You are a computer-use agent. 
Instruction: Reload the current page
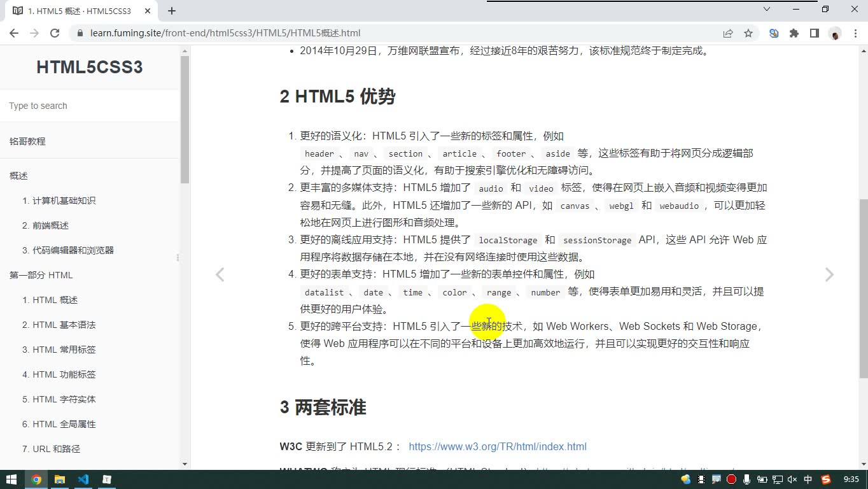click(x=55, y=33)
